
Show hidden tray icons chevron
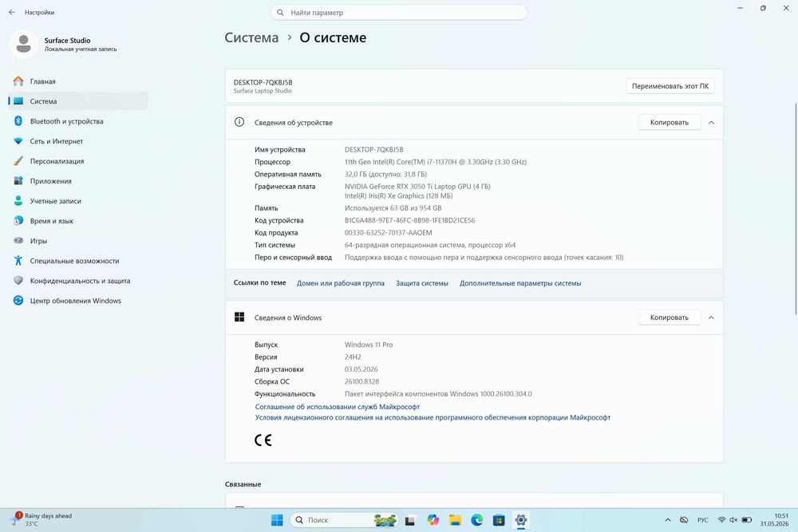click(x=668, y=520)
